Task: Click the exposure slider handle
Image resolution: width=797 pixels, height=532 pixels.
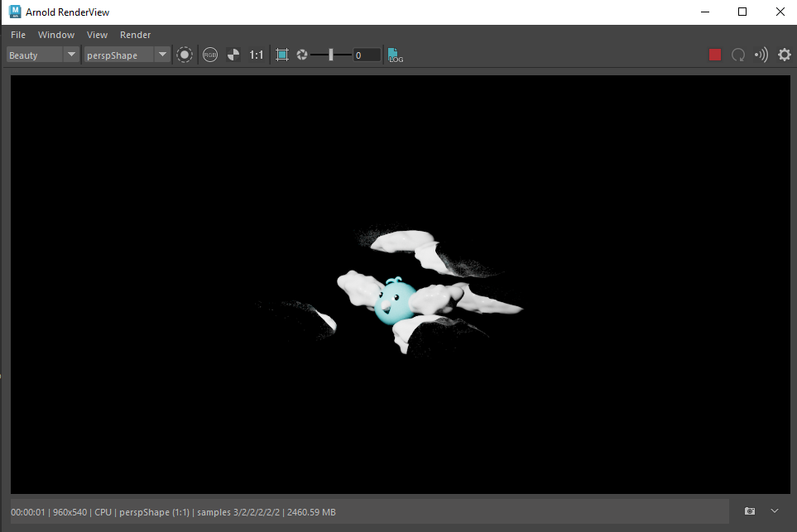Action: (331, 55)
